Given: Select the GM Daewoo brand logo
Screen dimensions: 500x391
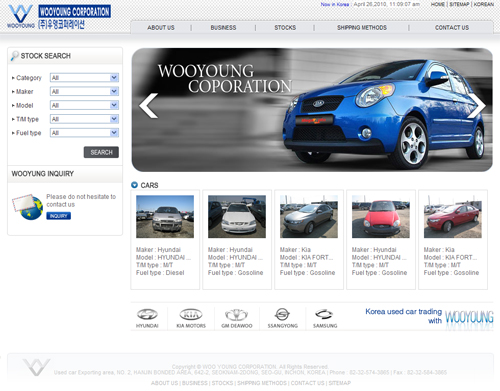Looking at the screenshot, I should tap(237, 318).
